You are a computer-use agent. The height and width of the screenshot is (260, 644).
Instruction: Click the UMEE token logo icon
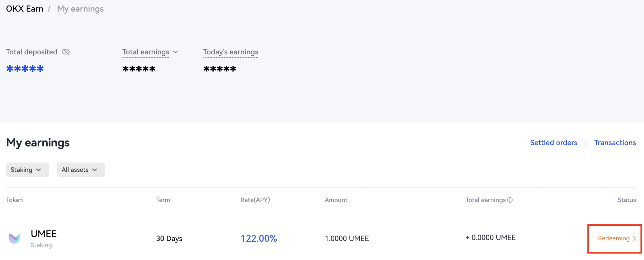14,238
